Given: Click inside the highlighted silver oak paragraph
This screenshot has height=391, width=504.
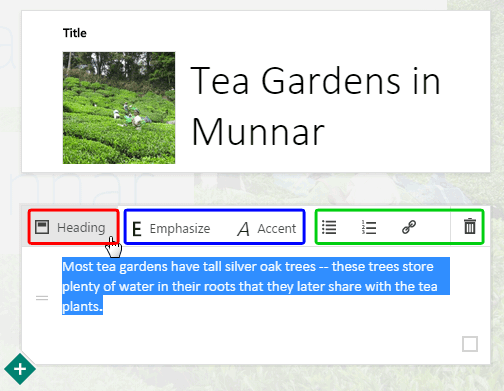Looking at the screenshot, I should point(256,286).
